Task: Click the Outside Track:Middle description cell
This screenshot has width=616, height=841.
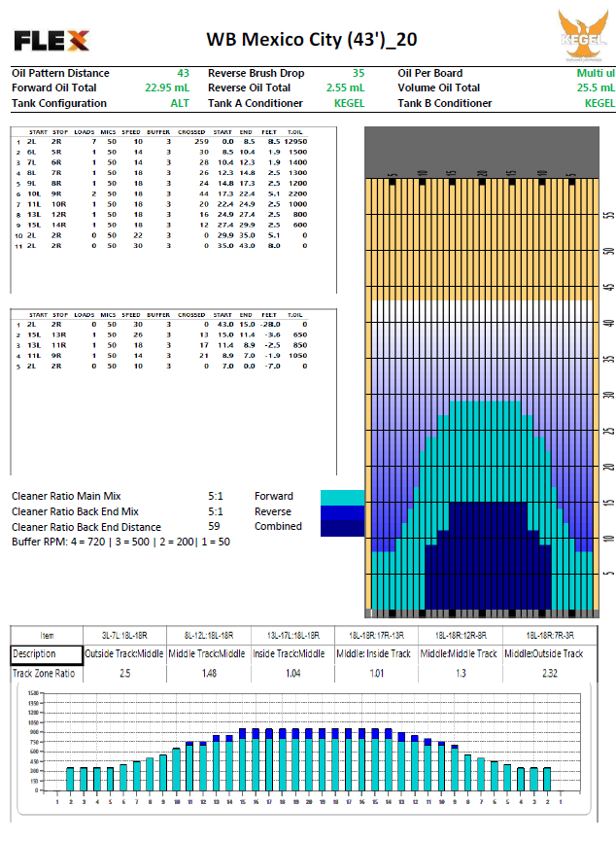Action: point(124,653)
